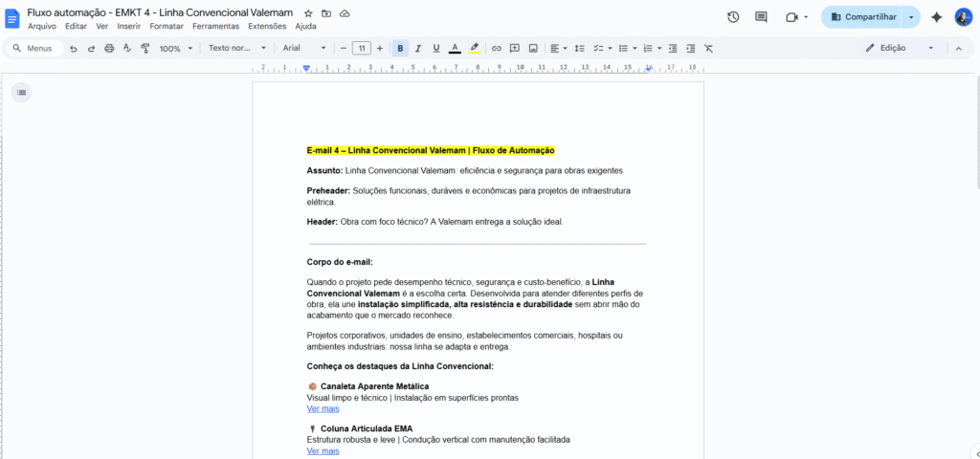Open version history clock icon
980x459 pixels.
(733, 17)
